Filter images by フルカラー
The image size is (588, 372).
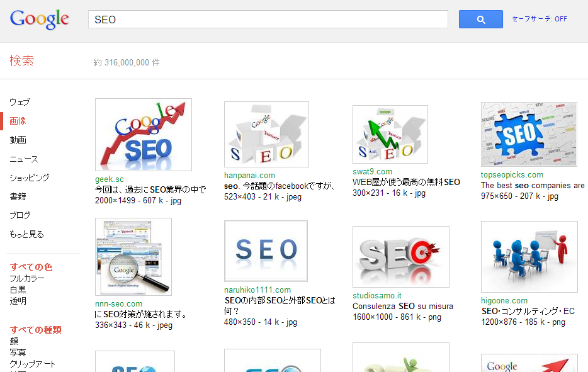tap(27, 279)
